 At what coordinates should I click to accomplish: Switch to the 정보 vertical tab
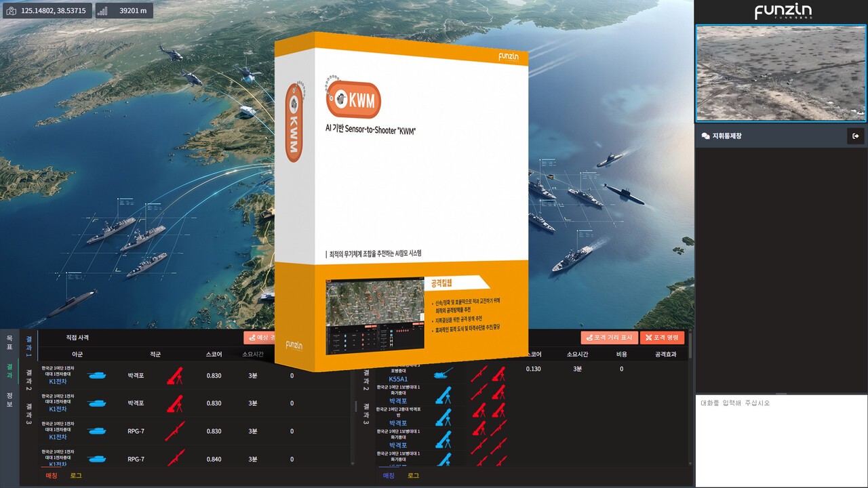tap(9, 400)
